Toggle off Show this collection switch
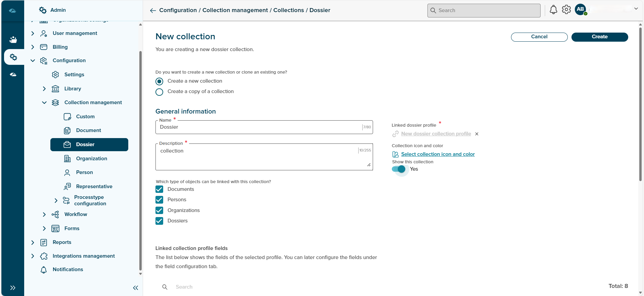 point(399,169)
